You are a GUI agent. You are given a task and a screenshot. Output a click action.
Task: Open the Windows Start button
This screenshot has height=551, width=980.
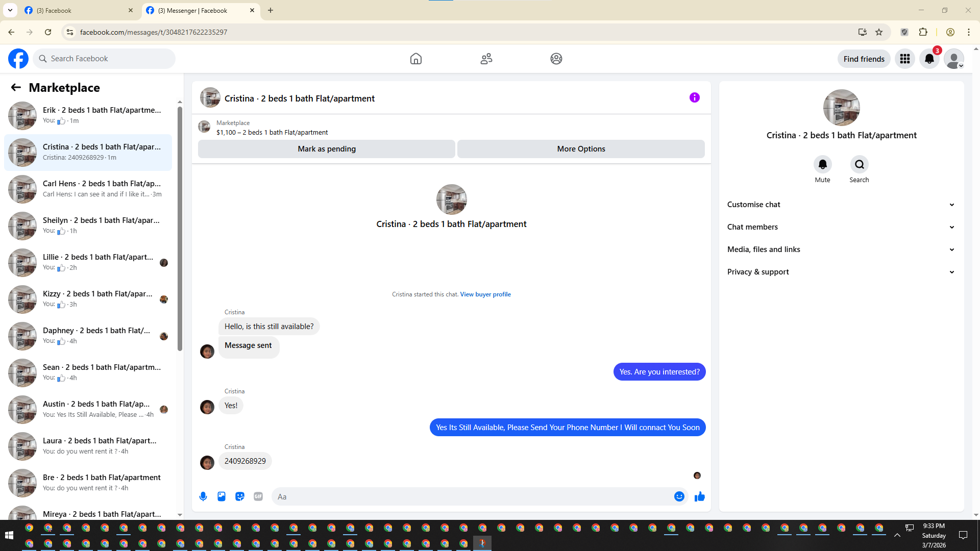tap(9, 535)
